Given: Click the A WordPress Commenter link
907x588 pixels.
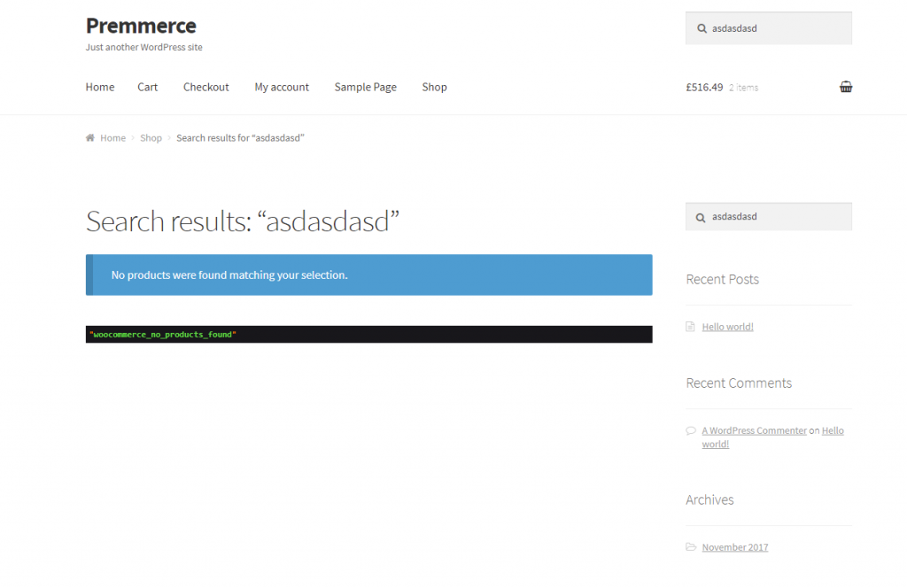Looking at the screenshot, I should [x=754, y=430].
